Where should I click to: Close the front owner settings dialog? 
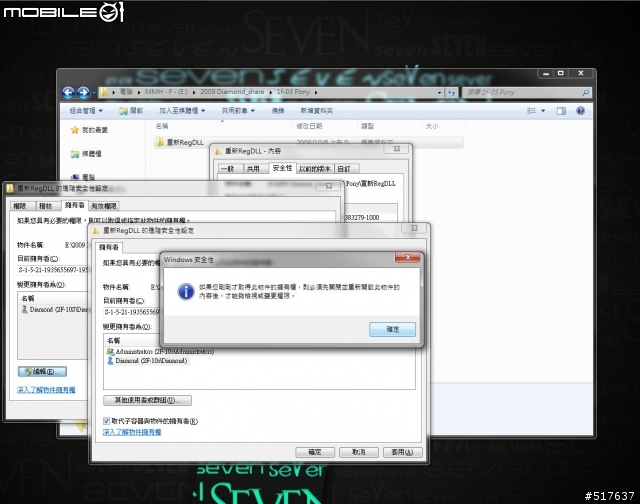click(x=414, y=228)
